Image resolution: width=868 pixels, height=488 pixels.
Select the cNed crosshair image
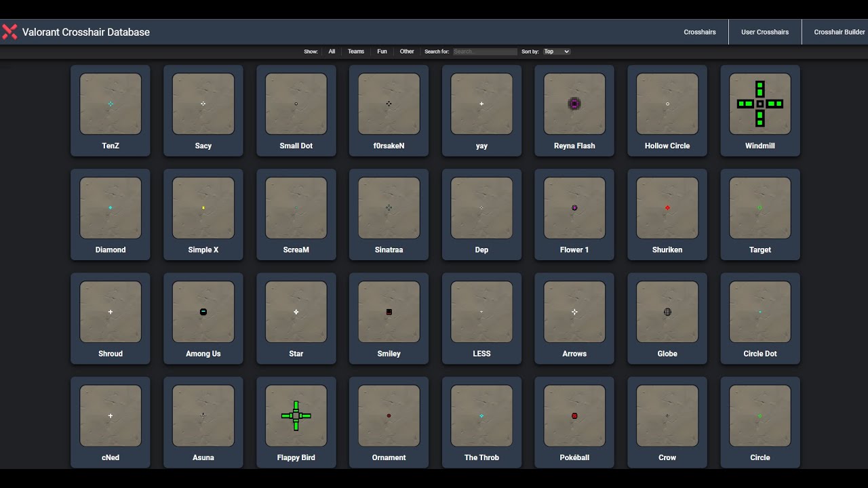111,415
